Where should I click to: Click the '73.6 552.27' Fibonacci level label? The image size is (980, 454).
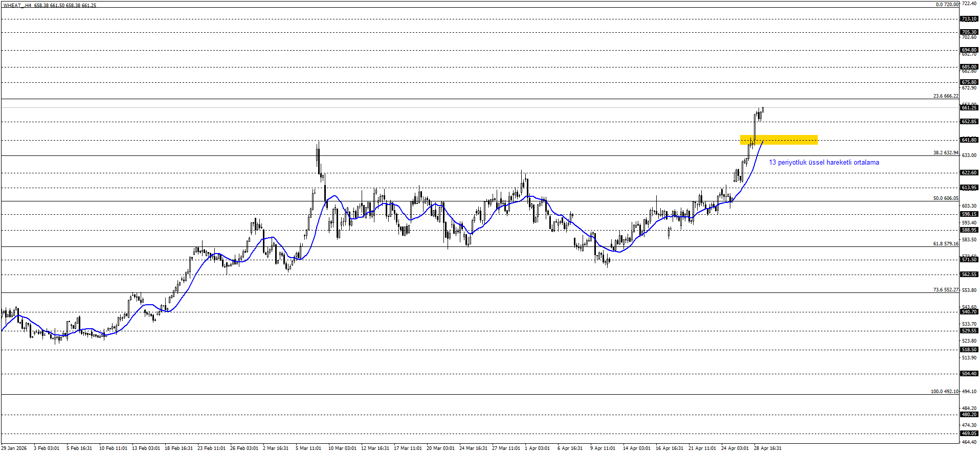946,290
